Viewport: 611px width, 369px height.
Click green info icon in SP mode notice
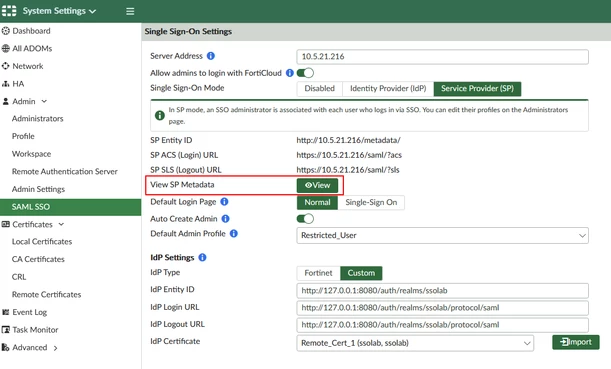160,115
